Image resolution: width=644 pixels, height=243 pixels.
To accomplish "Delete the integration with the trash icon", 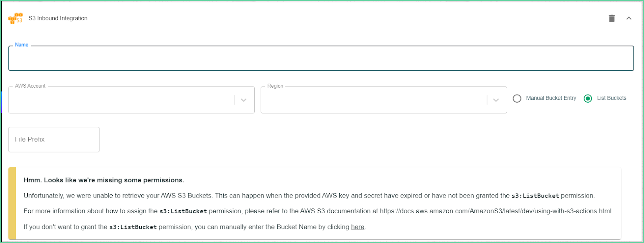I will (x=612, y=19).
